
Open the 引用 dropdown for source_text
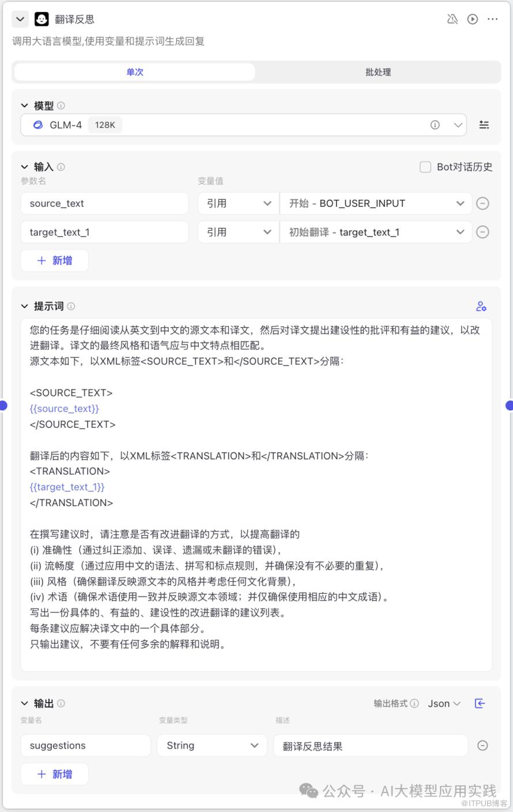tap(238, 203)
